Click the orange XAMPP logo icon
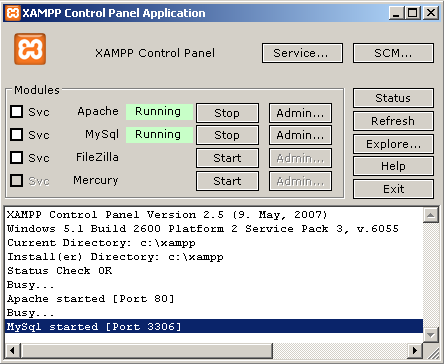The width and height of the screenshot is (444, 364). click(x=30, y=49)
